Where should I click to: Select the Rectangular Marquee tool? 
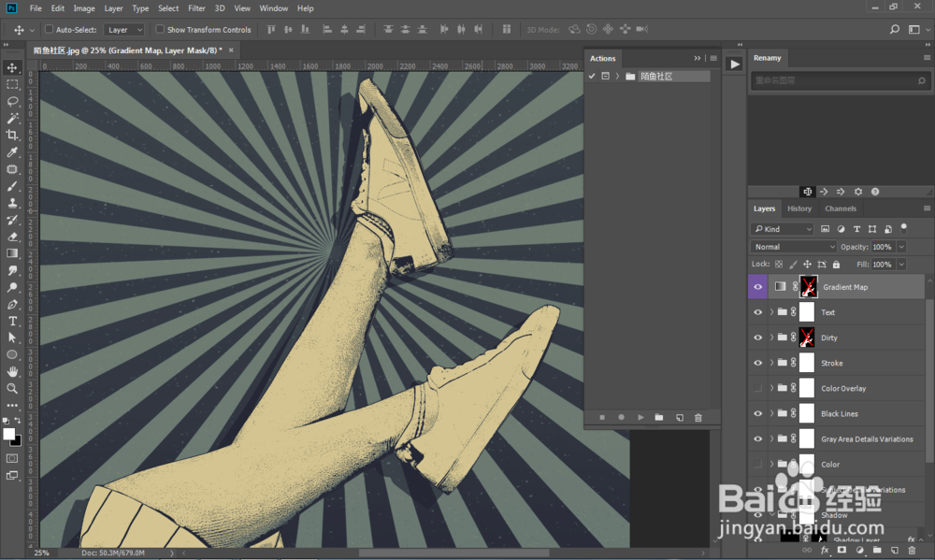tap(12, 85)
